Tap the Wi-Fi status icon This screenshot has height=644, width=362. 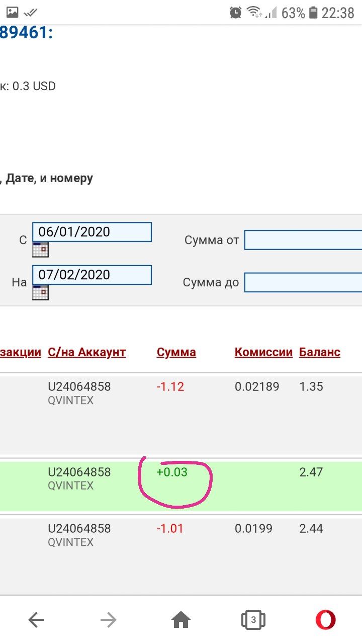255,13
